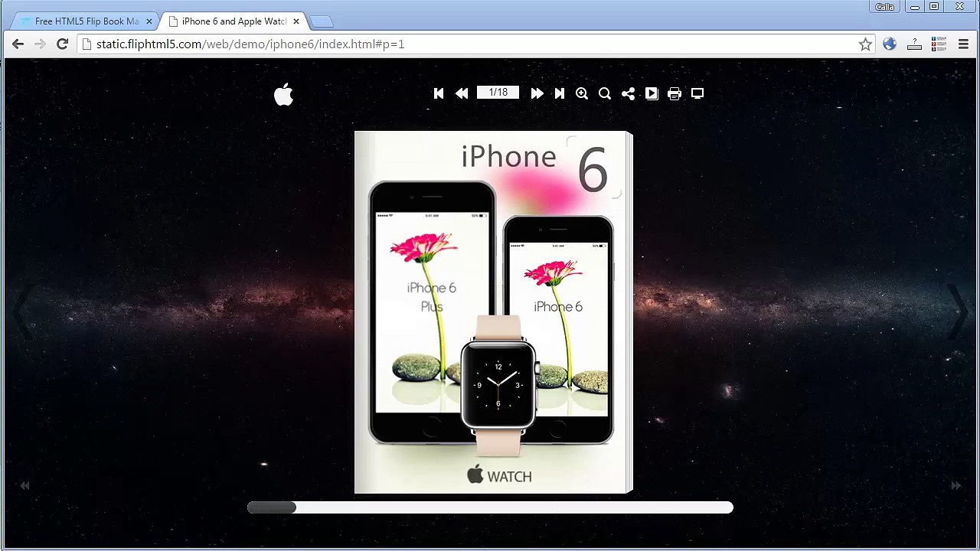Advance to the next page with the fast-forward icon
This screenshot has width=980, height=551.
(537, 93)
